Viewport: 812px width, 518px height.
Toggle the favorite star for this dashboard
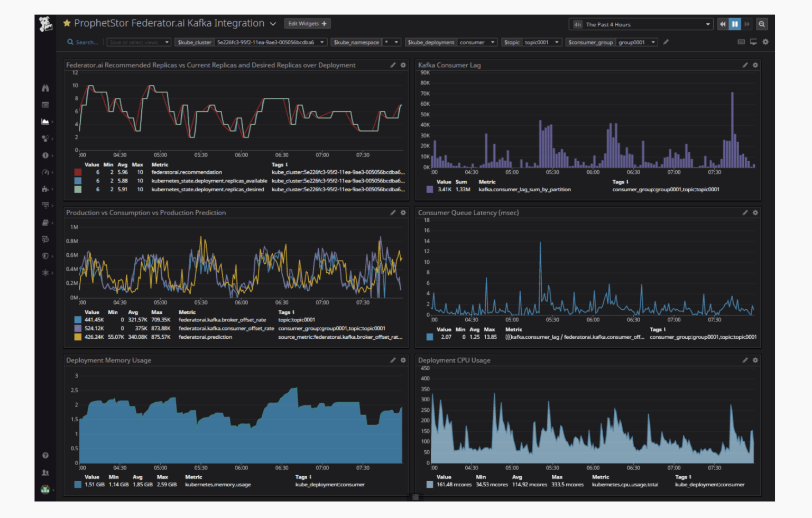pyautogui.click(x=67, y=23)
